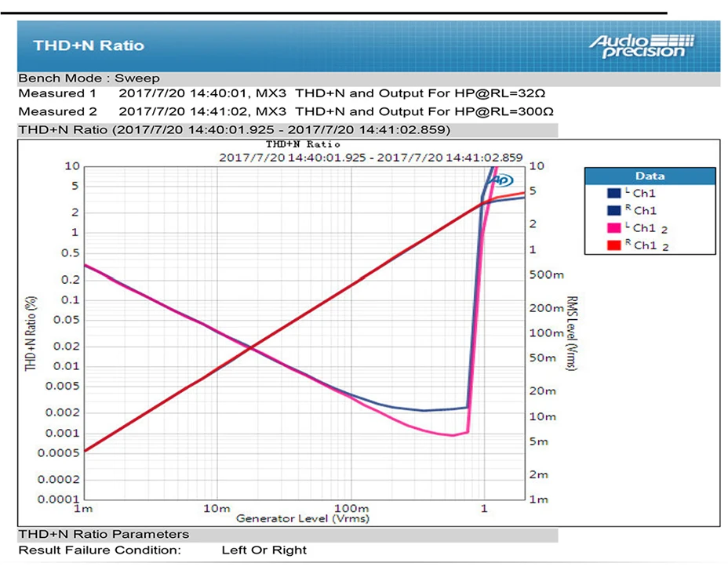Click the THD+N Ratio report title
The image size is (728, 581).
tap(89, 45)
